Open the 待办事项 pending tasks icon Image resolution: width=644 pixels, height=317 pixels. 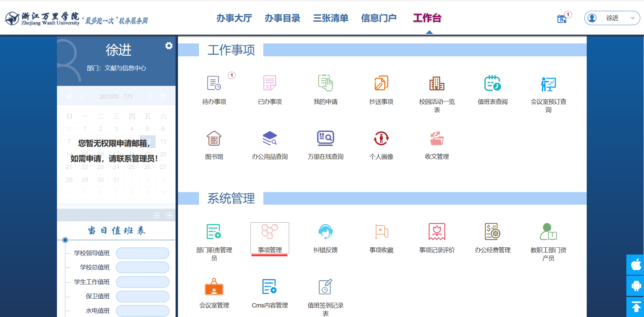(x=214, y=83)
